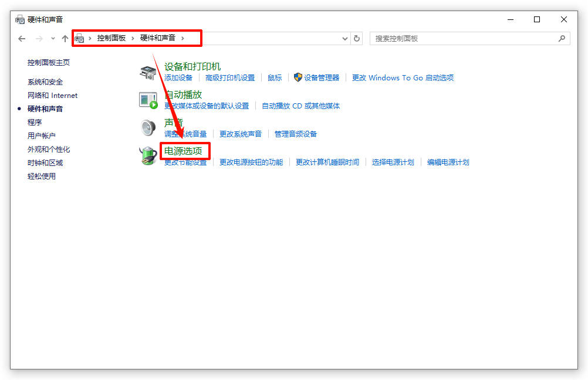Click the 电源选项 battery icon
Screen dimensions: 588x380
[148, 155]
